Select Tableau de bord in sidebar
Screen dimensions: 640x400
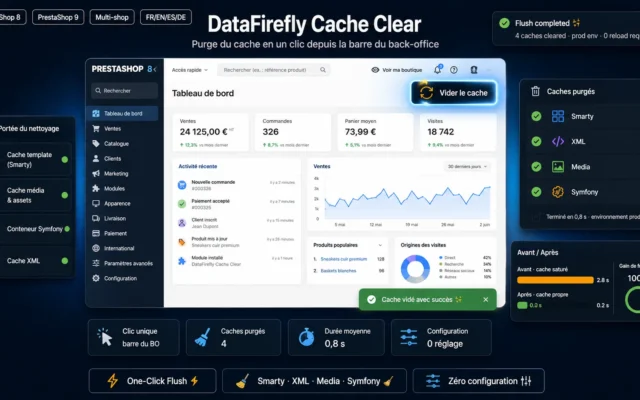click(123, 113)
